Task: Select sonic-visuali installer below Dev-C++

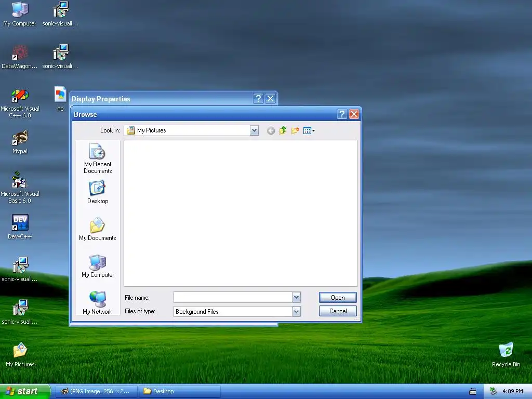Action: 20,270
